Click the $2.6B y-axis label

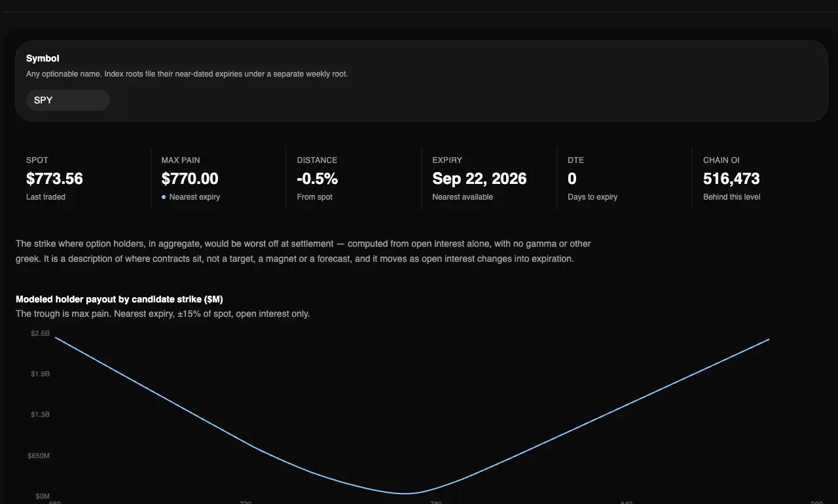(x=41, y=333)
